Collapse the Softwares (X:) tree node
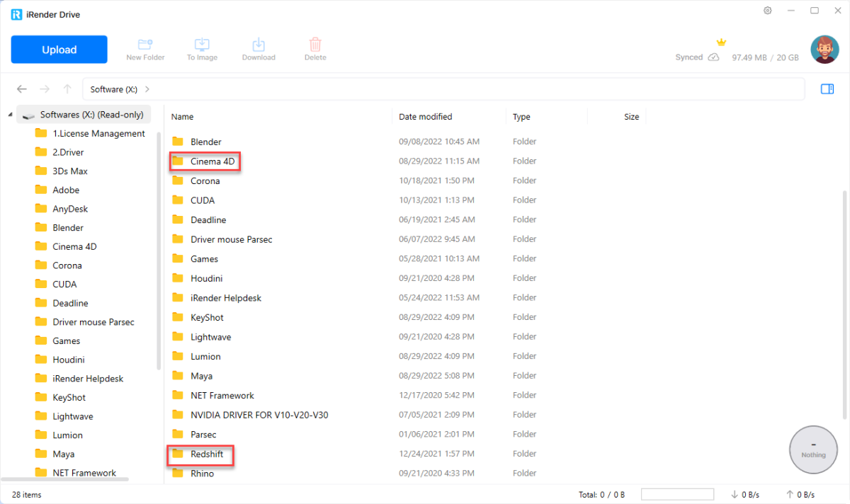This screenshot has width=850, height=504. (x=10, y=115)
